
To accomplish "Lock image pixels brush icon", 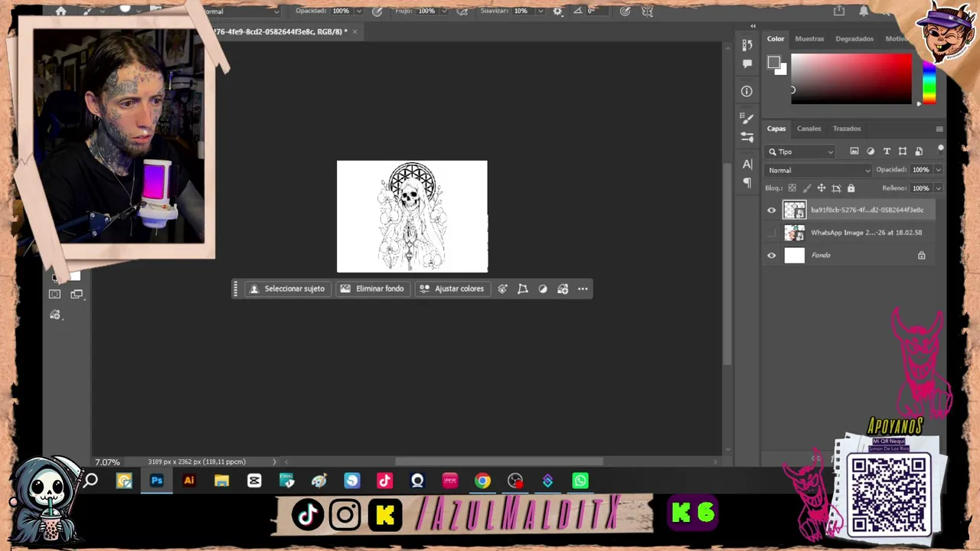I will click(x=807, y=188).
